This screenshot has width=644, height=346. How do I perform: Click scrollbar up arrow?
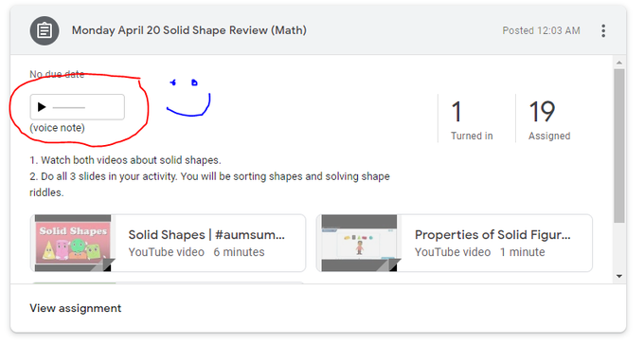pos(619,63)
